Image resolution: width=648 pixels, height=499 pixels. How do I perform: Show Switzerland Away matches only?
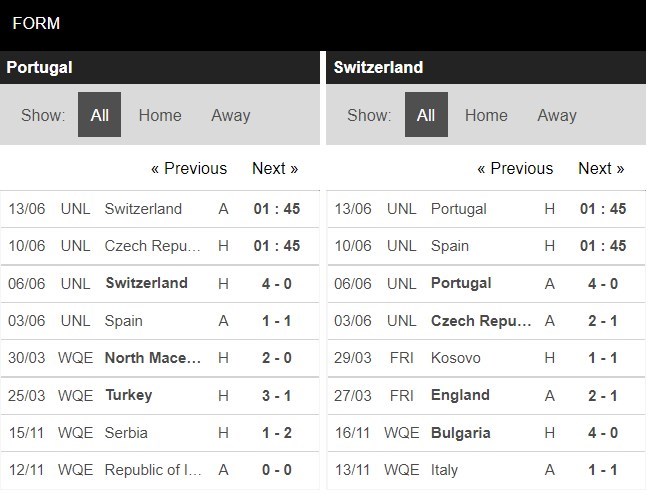coord(557,115)
